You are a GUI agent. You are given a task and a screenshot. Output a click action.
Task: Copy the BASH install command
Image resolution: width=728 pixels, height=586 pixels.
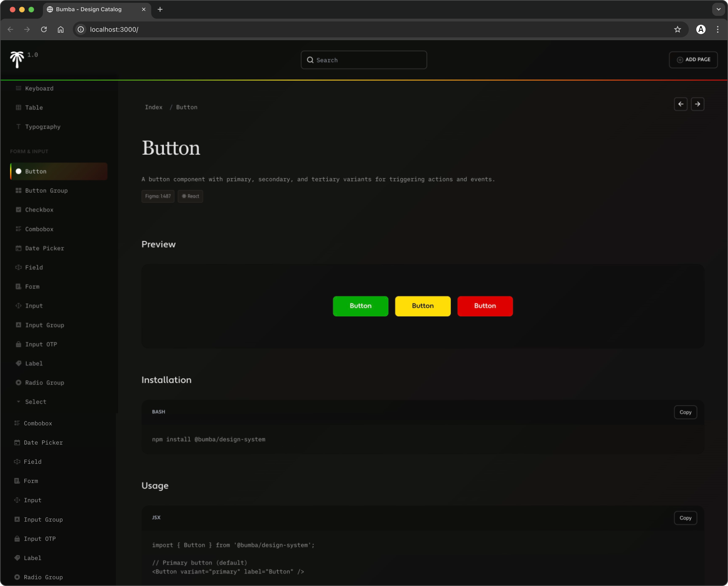click(x=685, y=412)
